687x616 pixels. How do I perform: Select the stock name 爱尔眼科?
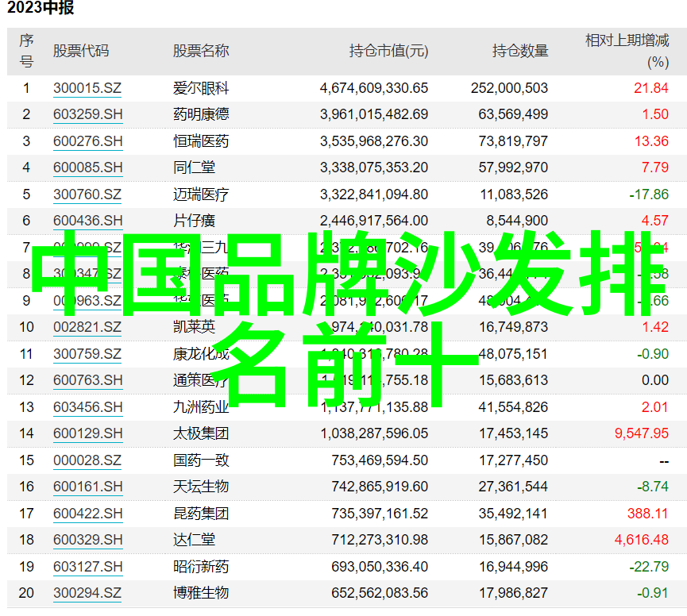(x=201, y=88)
